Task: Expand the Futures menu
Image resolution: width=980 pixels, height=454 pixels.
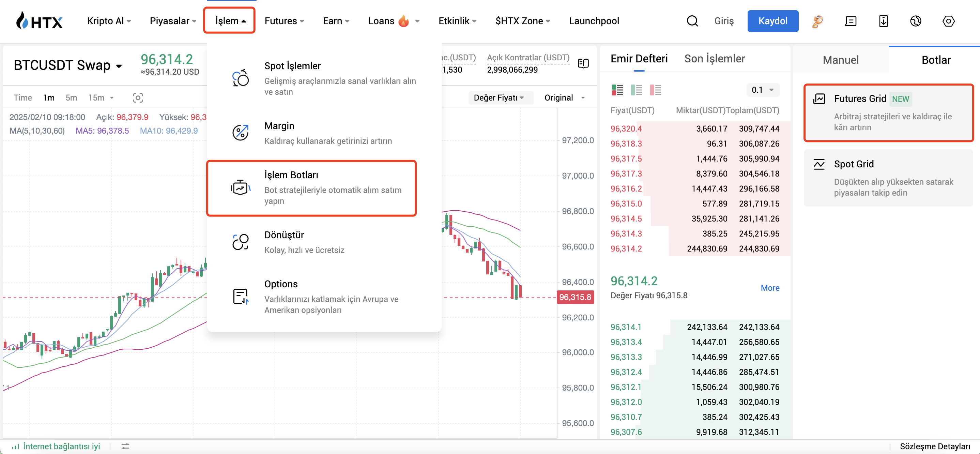Action: [284, 21]
